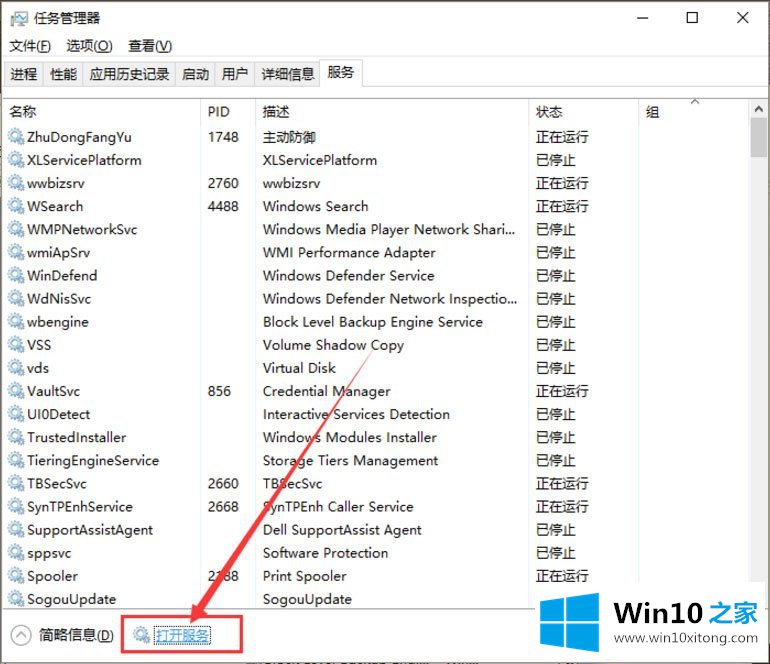Click PID 856 in the VaultSvc row
Viewport: 770px width, 664px height.
click(219, 391)
